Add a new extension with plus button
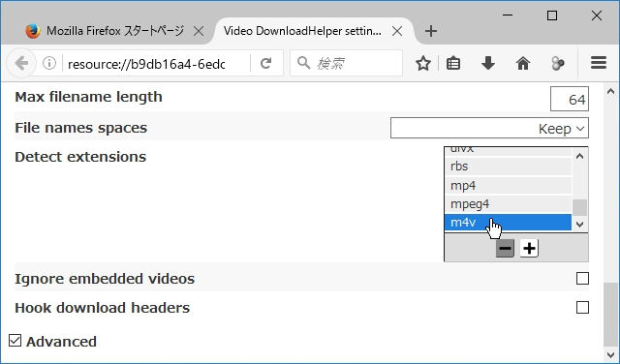620x364 pixels. coord(529,248)
